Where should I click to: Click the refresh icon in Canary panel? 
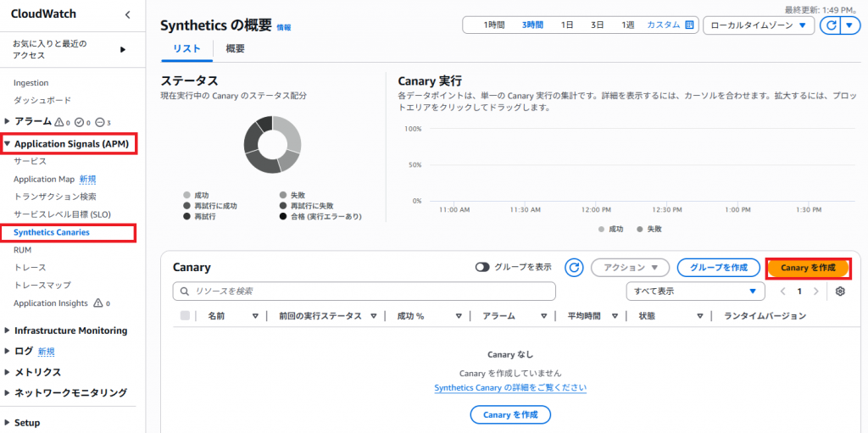coord(574,268)
